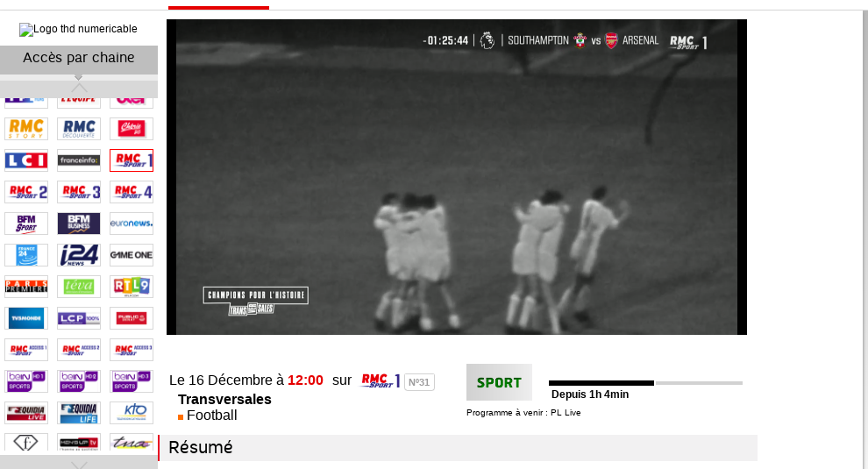Click the Southampton vs Arsenal video player
The height and width of the screenshot is (469, 868).
(x=457, y=177)
